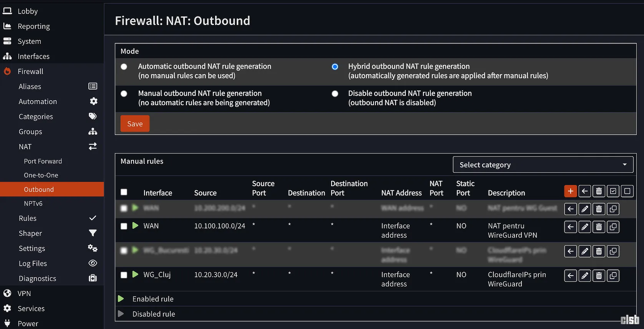This screenshot has height=329, width=644.
Task: Tick the select-all checkbox in table header
Action: [x=124, y=192]
